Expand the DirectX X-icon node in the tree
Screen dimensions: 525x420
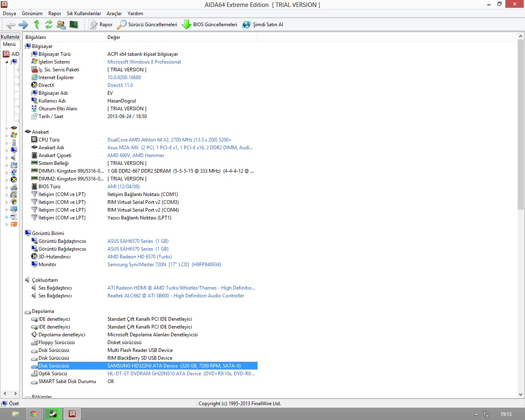(x=7, y=180)
